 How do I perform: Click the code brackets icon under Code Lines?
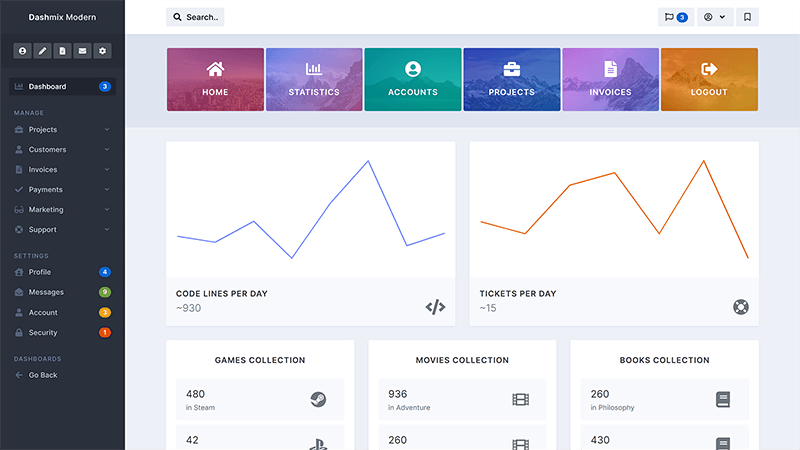(435, 307)
